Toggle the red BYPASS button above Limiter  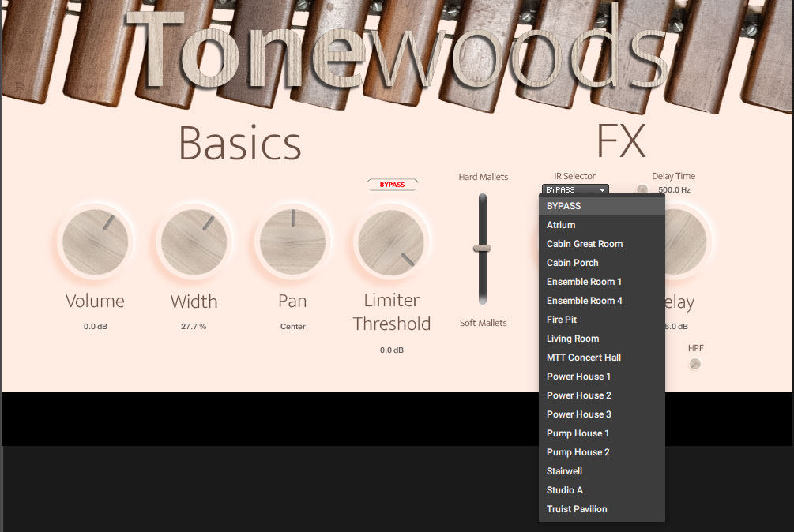[392, 185]
